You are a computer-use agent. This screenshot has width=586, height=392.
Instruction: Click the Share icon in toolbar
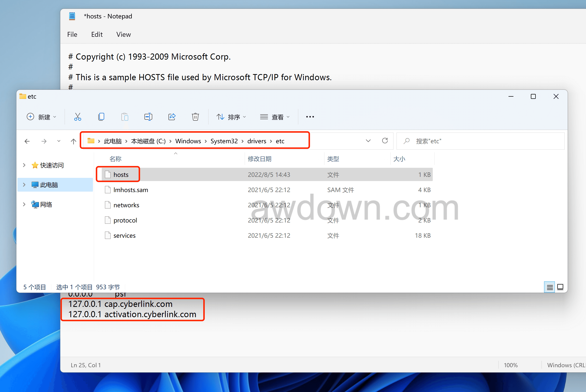[x=172, y=117]
